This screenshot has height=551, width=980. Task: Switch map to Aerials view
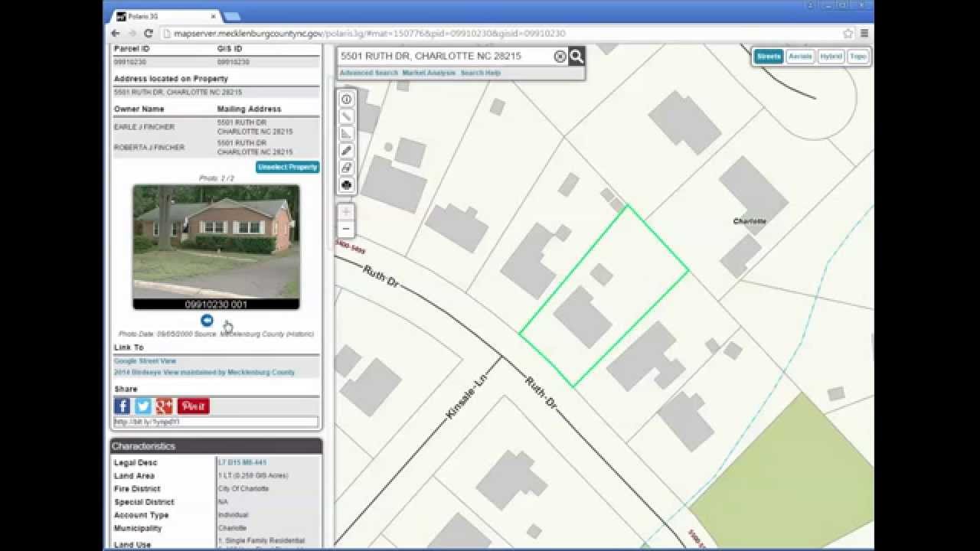click(800, 56)
